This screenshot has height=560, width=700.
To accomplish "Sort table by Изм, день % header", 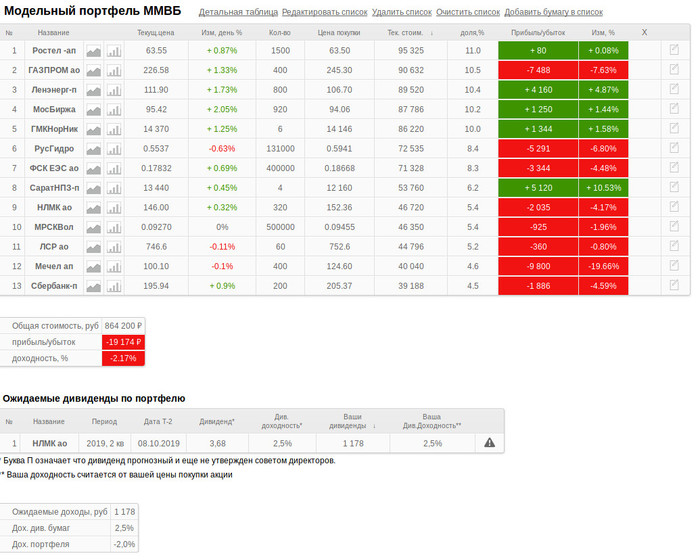I will (222, 32).
